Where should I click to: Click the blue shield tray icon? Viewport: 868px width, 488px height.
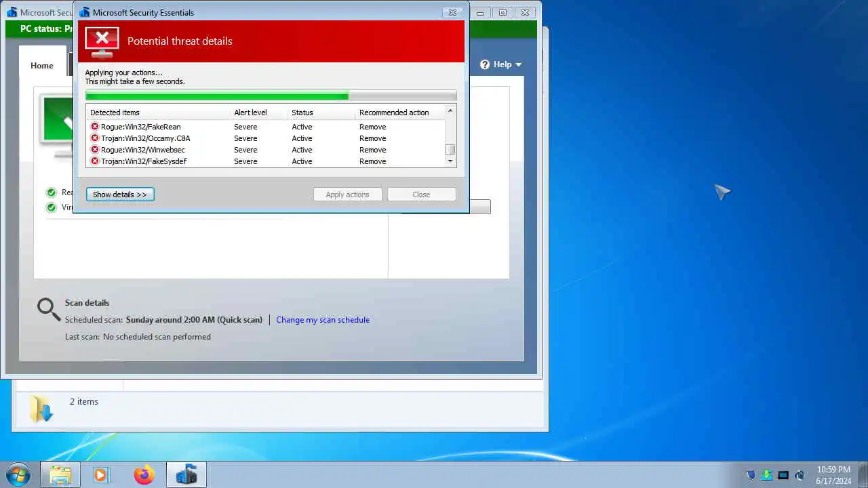tap(750, 475)
